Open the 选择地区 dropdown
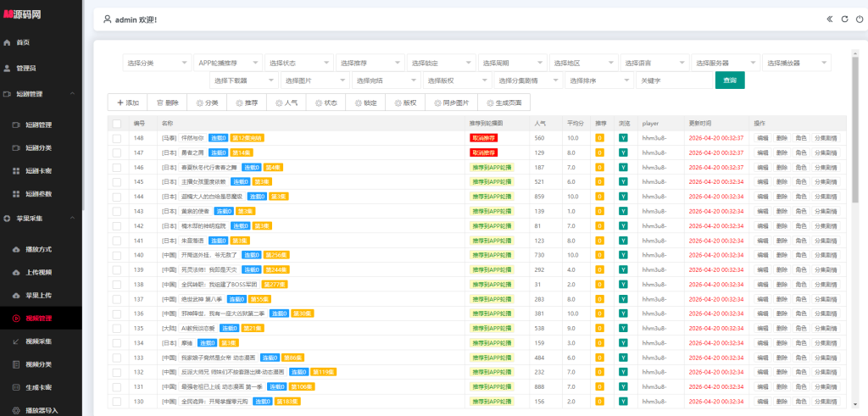 tap(583, 63)
